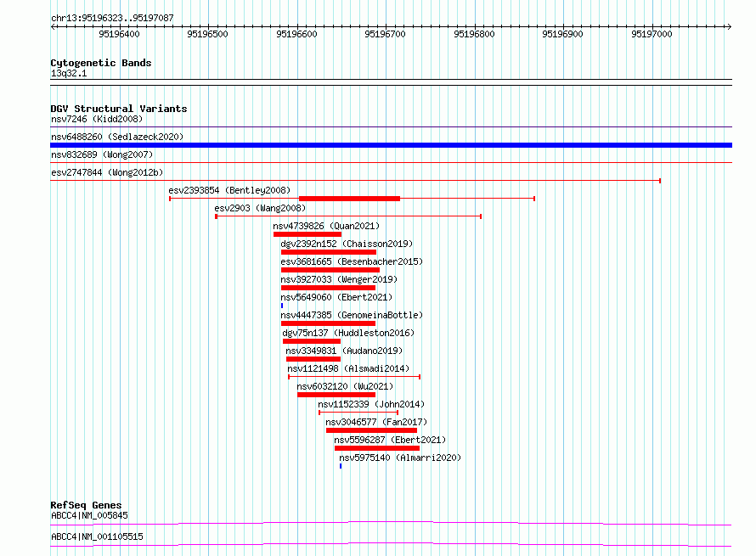Click the dgv75n137 (Huddleston2016) red bar
The image size is (756, 556).
(x=312, y=341)
